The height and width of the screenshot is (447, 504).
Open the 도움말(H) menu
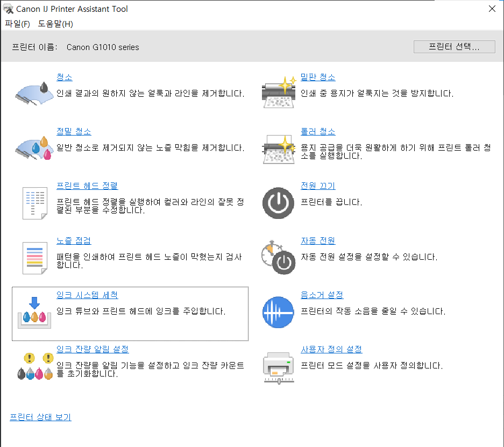coord(55,24)
